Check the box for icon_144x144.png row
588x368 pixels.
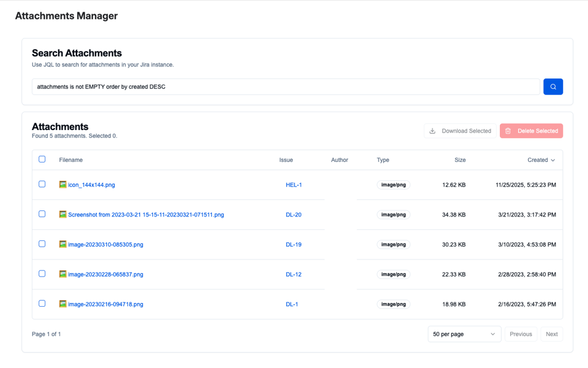[42, 184]
